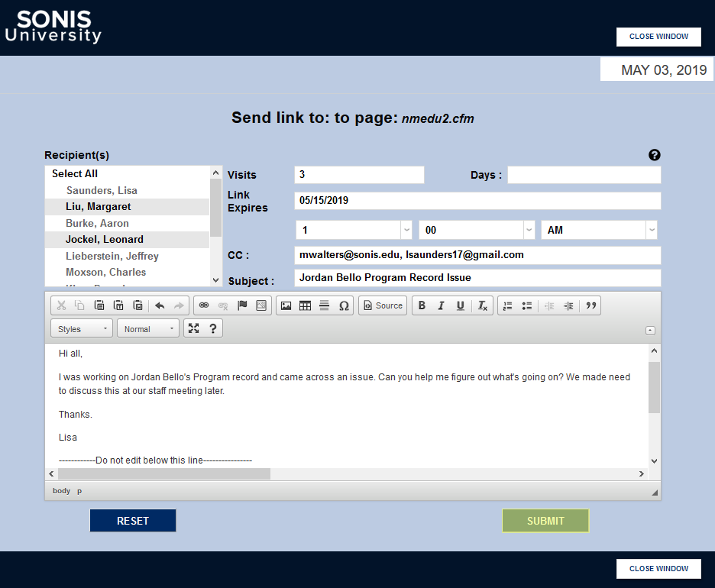The width and height of the screenshot is (715, 588).
Task: Click the editor vertical scrollbar thumb
Action: (654, 387)
